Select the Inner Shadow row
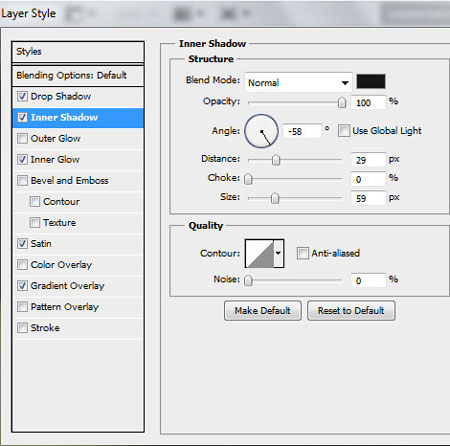The width and height of the screenshot is (450, 446). [78, 118]
